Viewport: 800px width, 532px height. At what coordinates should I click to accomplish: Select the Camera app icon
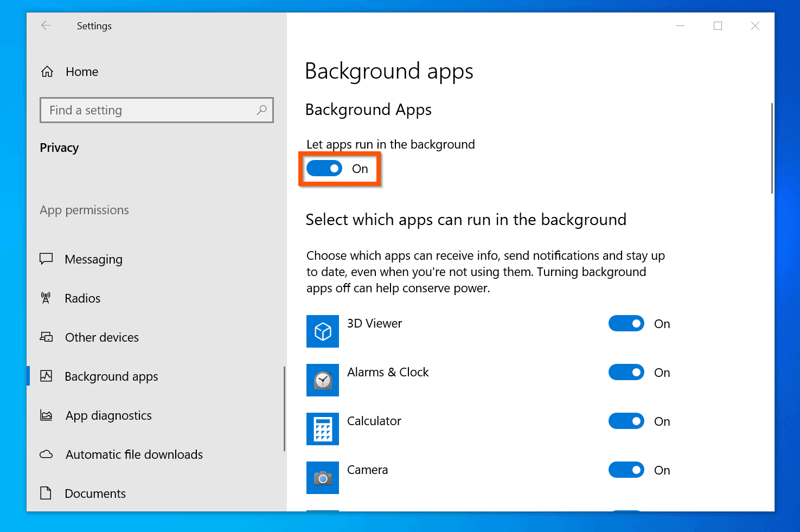(322, 478)
